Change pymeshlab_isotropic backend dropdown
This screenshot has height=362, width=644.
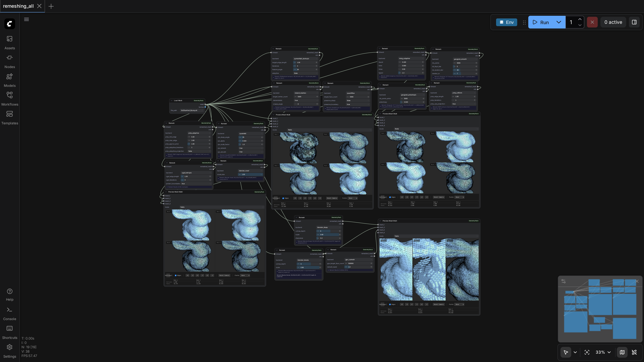tap(306, 59)
